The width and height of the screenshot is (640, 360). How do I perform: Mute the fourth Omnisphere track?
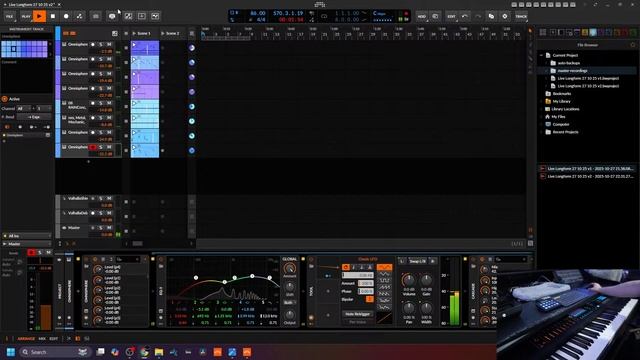(x=109, y=89)
